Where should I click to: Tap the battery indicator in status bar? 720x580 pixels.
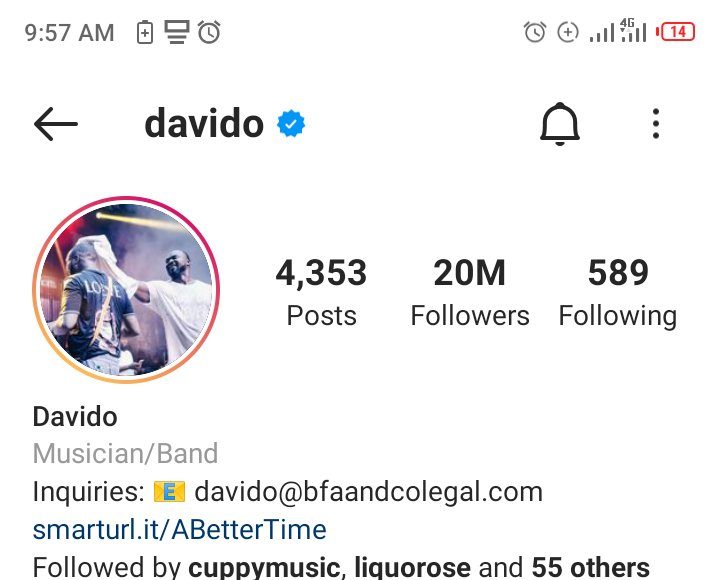coord(676,32)
